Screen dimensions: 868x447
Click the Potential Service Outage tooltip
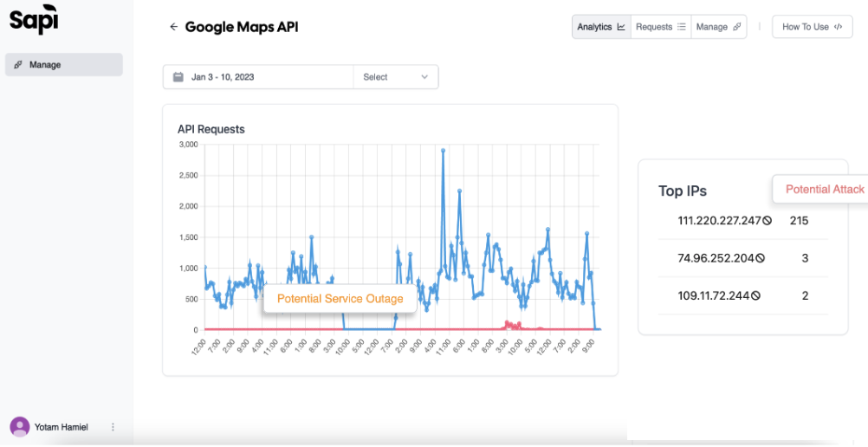(340, 299)
